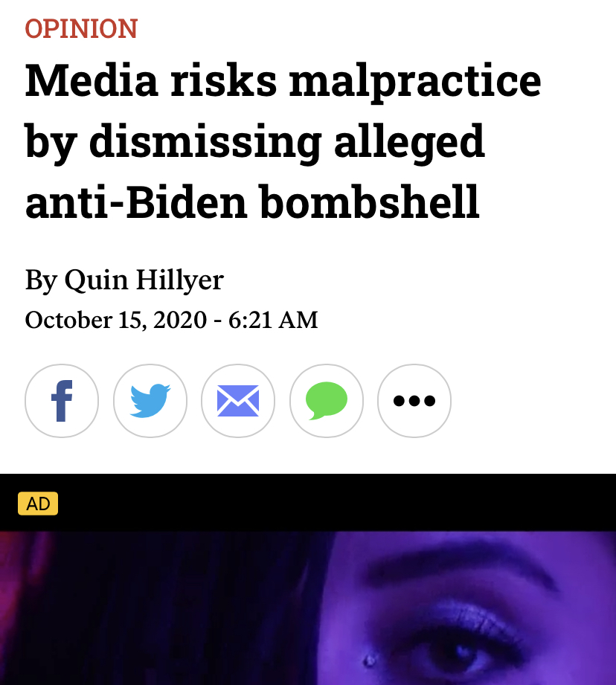Click headline line 'anti-Biden bombshell'
This screenshot has height=685, width=616.
252,202
